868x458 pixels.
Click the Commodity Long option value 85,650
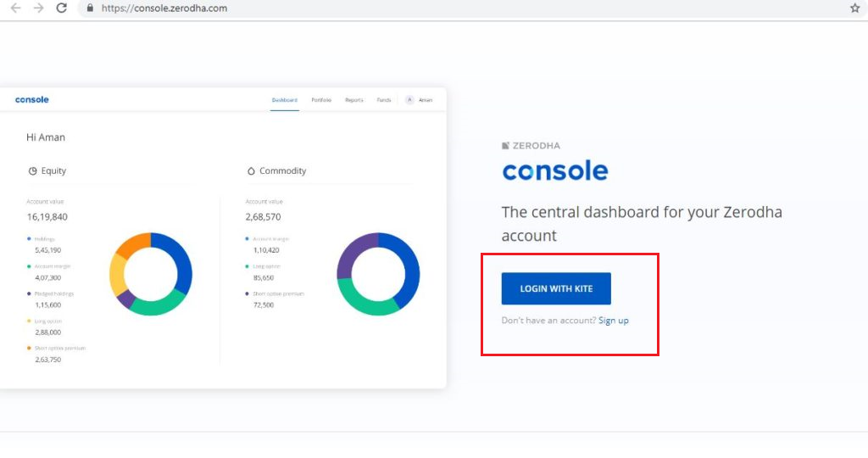264,278
